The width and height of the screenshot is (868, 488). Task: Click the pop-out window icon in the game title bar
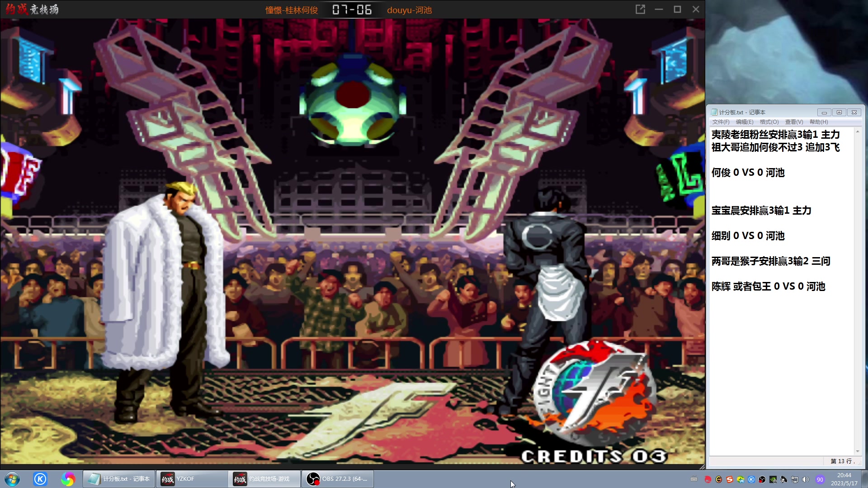640,9
